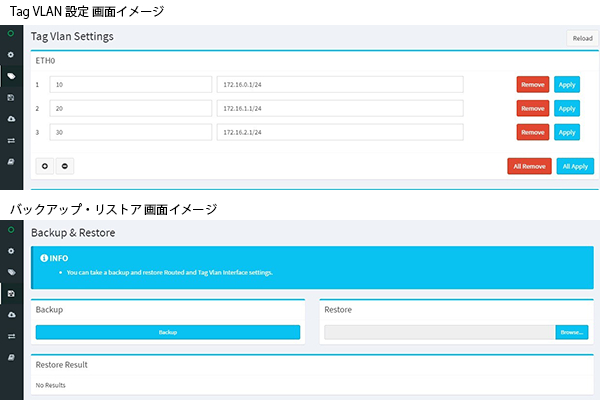Click the transfer arrows icon in the upper sidebar
Image resolution: width=600 pixels, height=400 pixels.
[11, 141]
